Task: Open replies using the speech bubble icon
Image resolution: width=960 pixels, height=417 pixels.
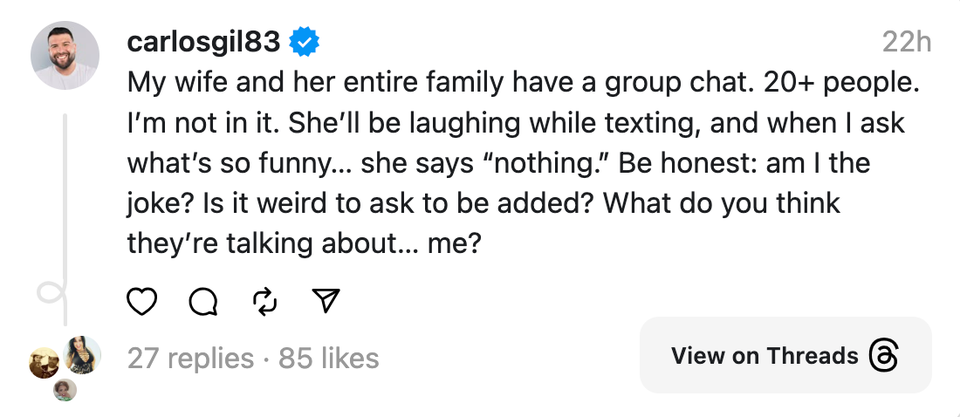Action: (204, 300)
